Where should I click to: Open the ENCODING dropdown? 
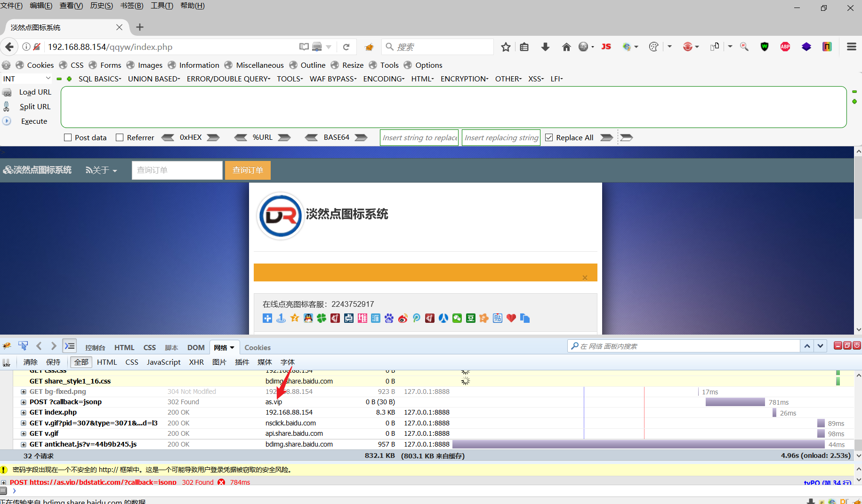[384, 79]
